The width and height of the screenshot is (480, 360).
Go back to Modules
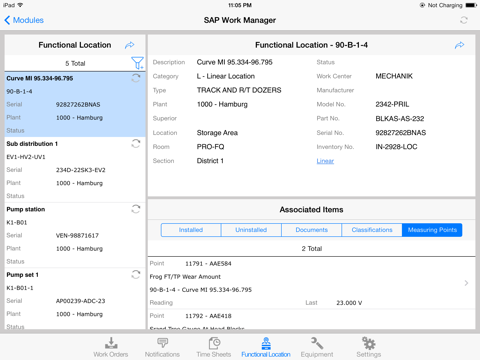point(24,20)
